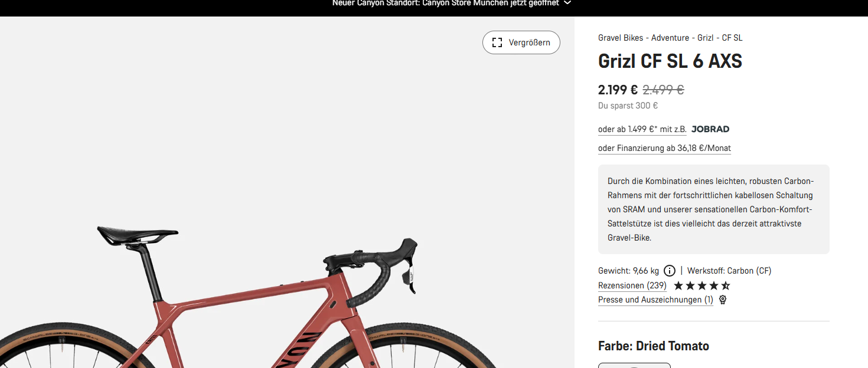
Task: Open Finanzierung ab 36,18 €/Monat link
Action: 664,148
